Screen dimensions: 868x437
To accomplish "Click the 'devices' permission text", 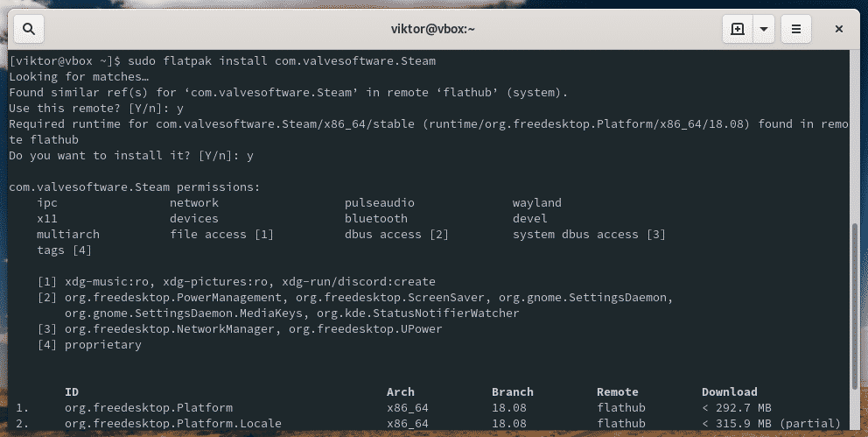I will coord(194,218).
